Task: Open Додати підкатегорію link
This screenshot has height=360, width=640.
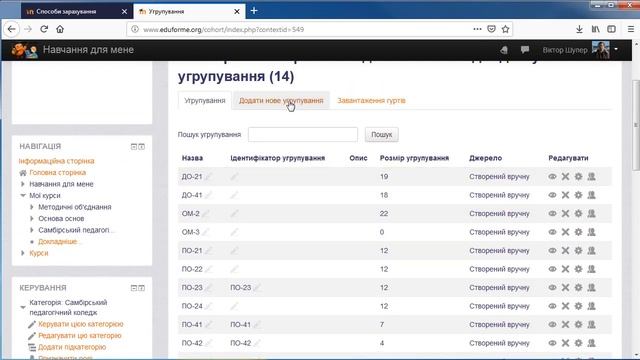Action: click(x=72, y=347)
